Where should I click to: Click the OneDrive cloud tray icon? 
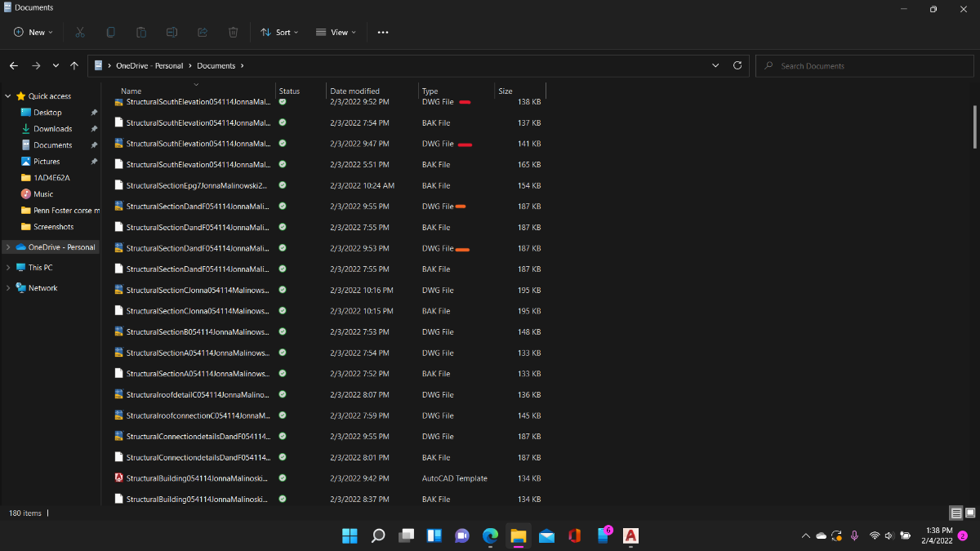tap(822, 535)
